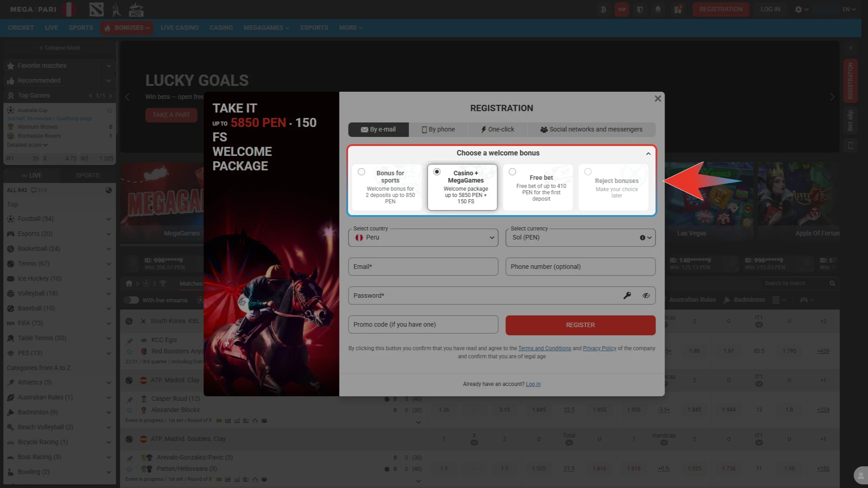This screenshot has width=868, height=488.
Task: Open the ESPORTS menu item
Action: (314, 28)
